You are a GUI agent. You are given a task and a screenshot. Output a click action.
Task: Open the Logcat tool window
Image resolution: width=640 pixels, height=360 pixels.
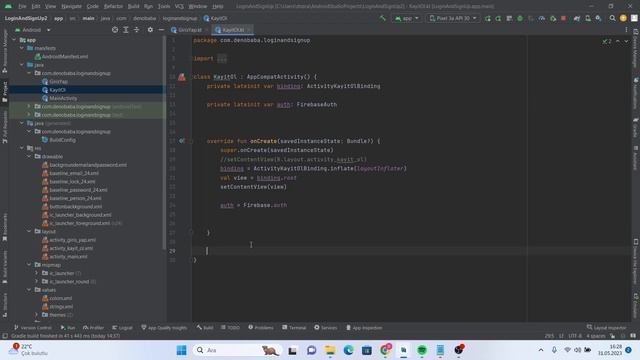(x=122, y=328)
